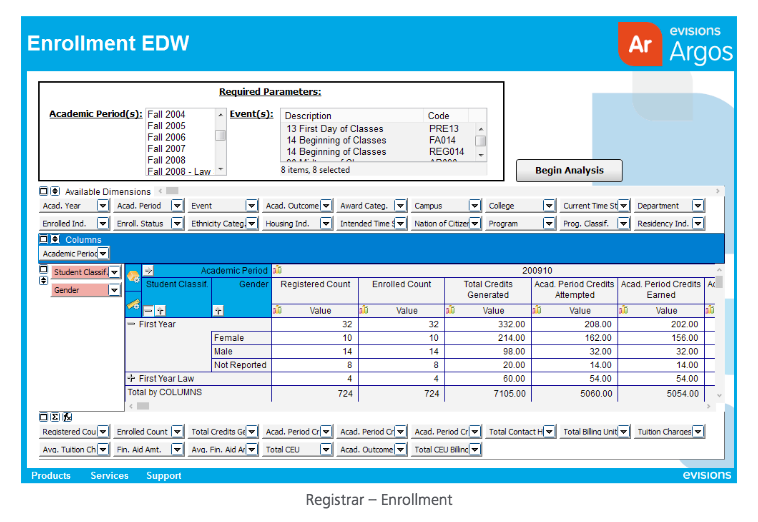Click pivot grid horizontal scrollbar thumb
This screenshot has height=522, width=758.
[143, 406]
